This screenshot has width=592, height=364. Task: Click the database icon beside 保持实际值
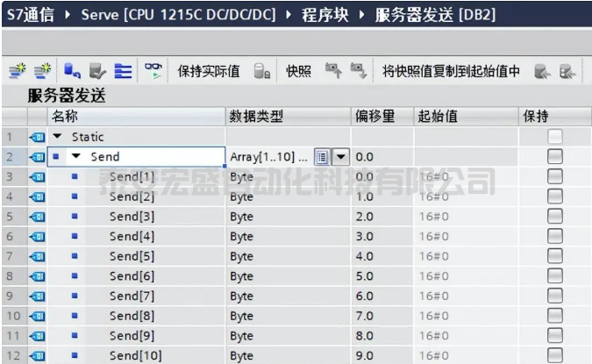261,72
